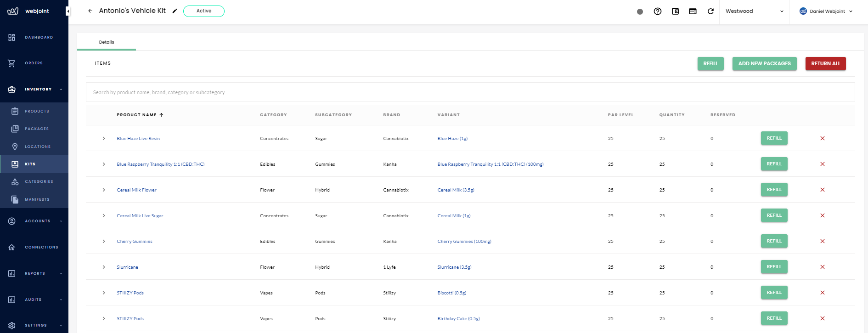Expand the Blue Haze Live Resin row
868x333 pixels.
104,138
